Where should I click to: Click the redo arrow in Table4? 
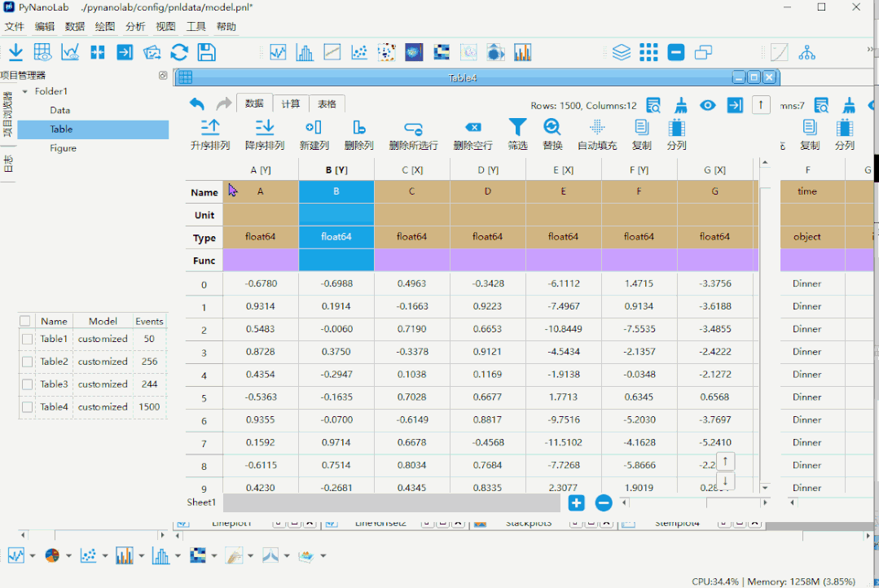224,103
